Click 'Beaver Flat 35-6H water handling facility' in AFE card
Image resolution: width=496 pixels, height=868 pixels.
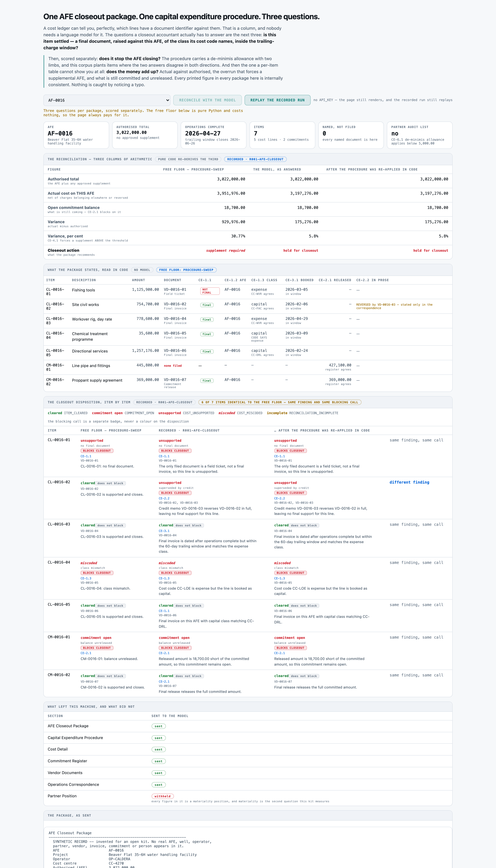[x=70, y=141]
